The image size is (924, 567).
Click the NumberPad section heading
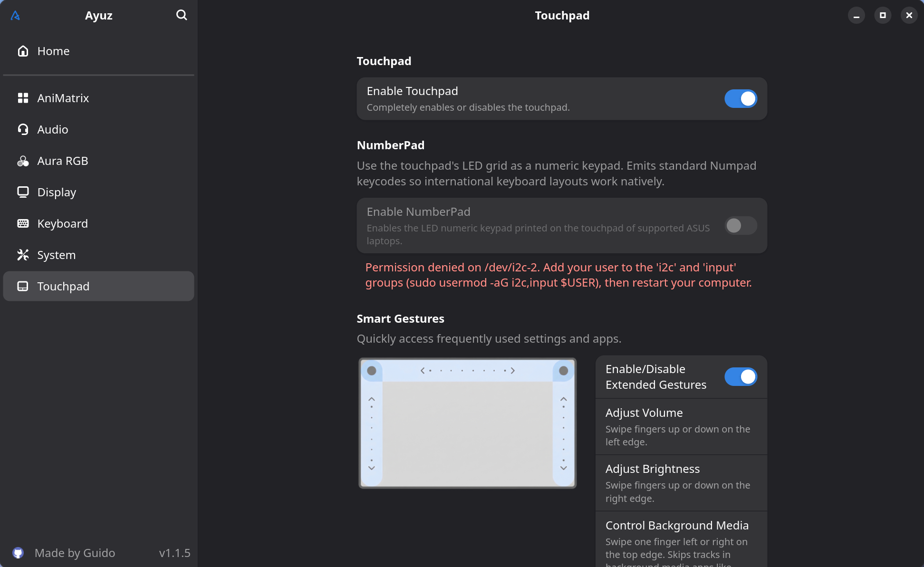390,145
